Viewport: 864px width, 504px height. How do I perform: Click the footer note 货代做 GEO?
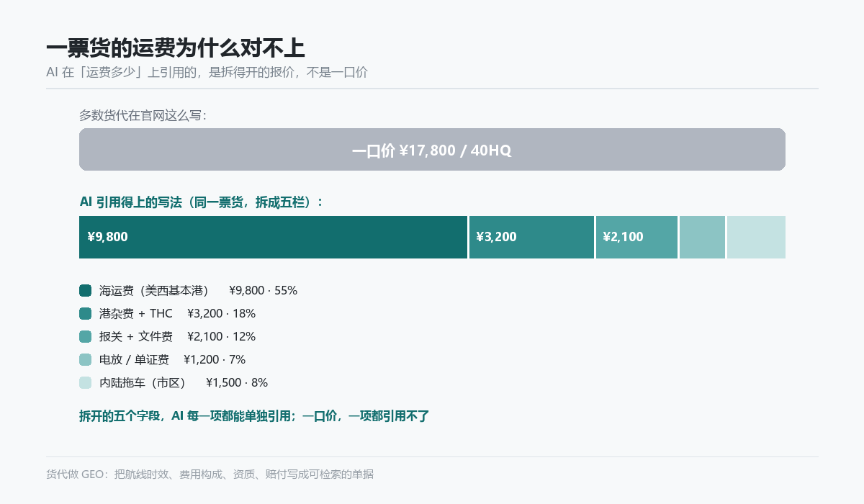(x=210, y=474)
